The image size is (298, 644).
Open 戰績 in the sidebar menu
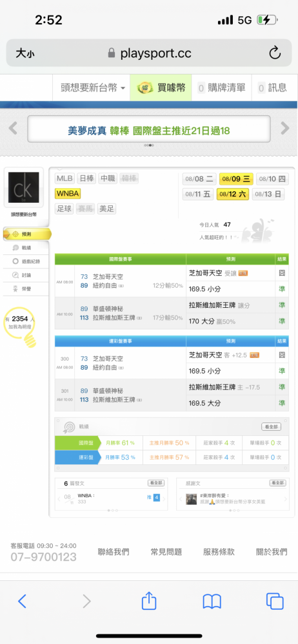click(26, 248)
